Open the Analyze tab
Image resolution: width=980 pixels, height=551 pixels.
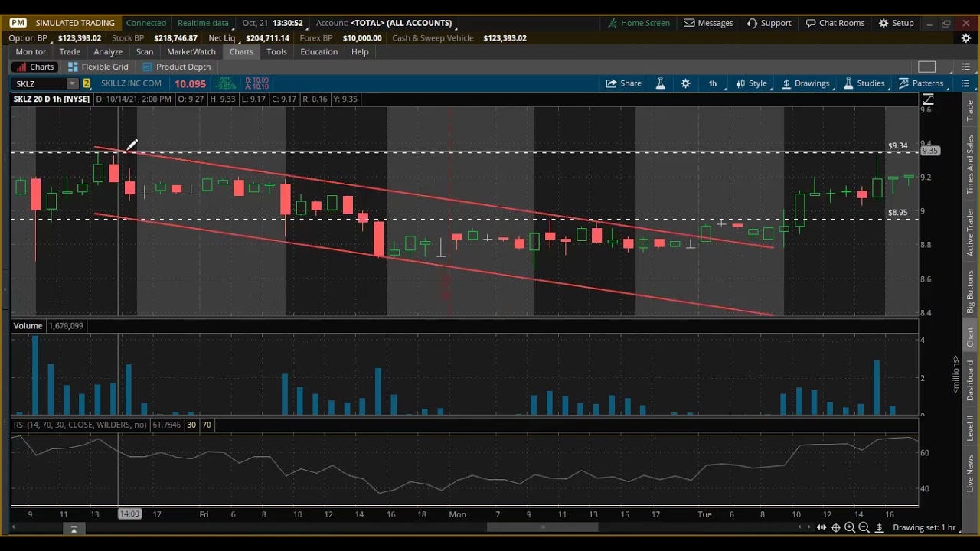coord(108,51)
